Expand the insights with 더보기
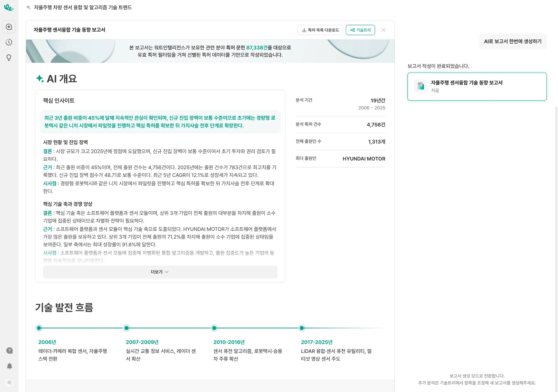This screenshot has width=558, height=392. click(x=157, y=272)
